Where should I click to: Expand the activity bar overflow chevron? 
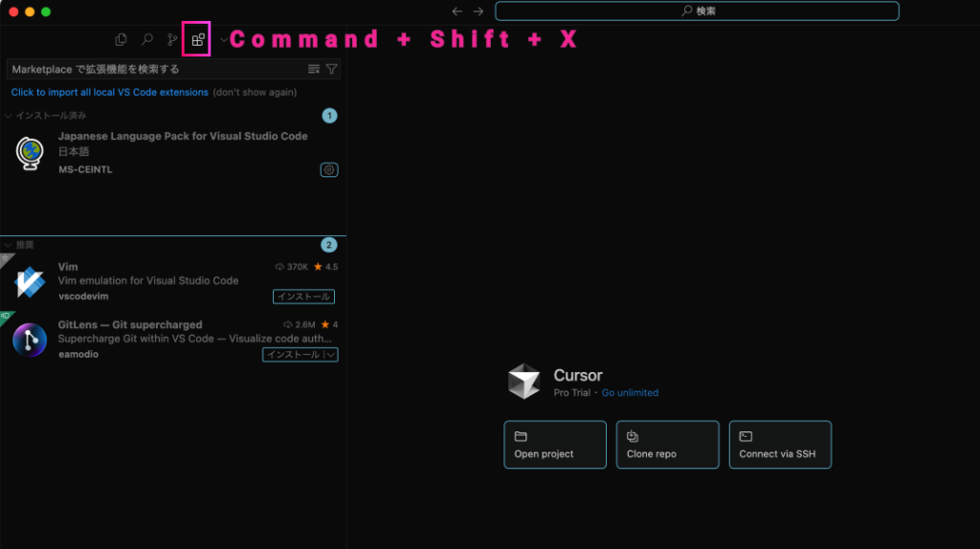coord(223,40)
